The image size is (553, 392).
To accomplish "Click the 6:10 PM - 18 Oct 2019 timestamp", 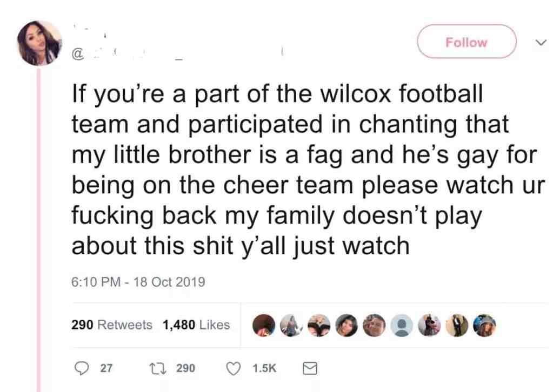I will (138, 282).
